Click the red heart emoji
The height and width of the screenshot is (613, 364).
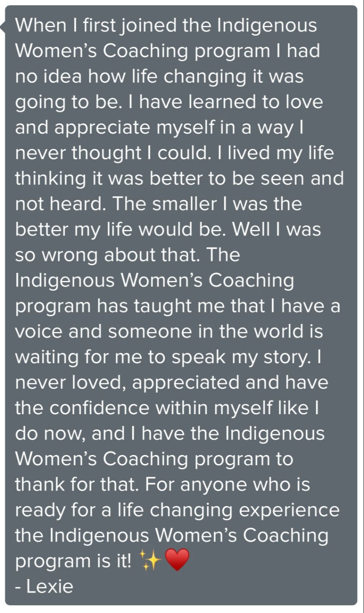(176, 561)
